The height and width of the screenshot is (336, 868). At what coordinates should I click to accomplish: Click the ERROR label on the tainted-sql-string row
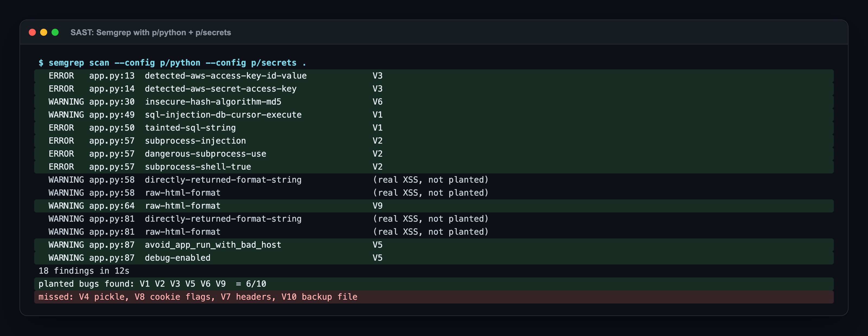[61, 128]
